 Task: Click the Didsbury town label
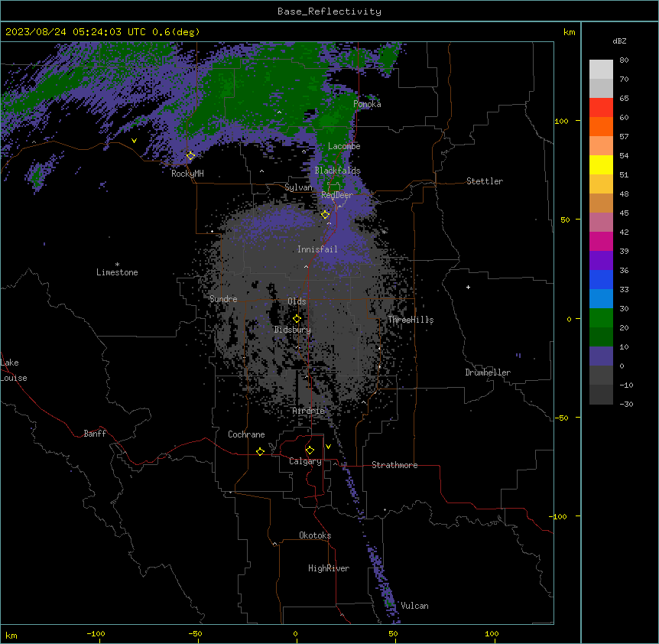(292, 330)
